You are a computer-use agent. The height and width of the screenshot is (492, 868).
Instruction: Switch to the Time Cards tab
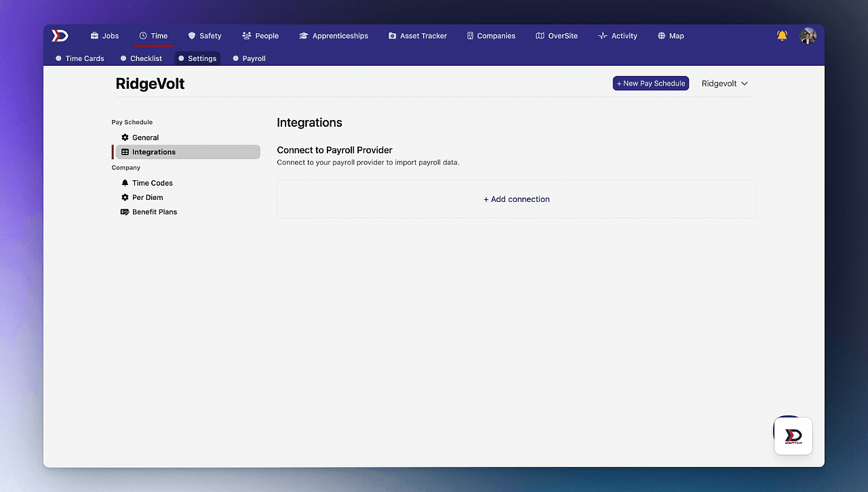79,58
